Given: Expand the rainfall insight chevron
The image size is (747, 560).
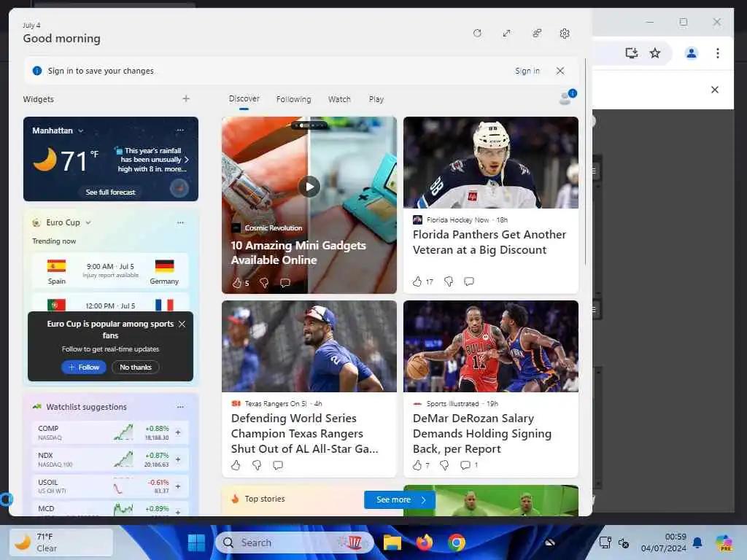Looking at the screenshot, I should (x=186, y=160).
